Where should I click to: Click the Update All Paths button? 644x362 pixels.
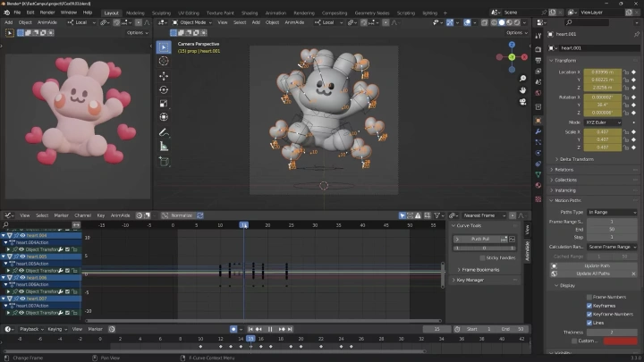[592, 274]
